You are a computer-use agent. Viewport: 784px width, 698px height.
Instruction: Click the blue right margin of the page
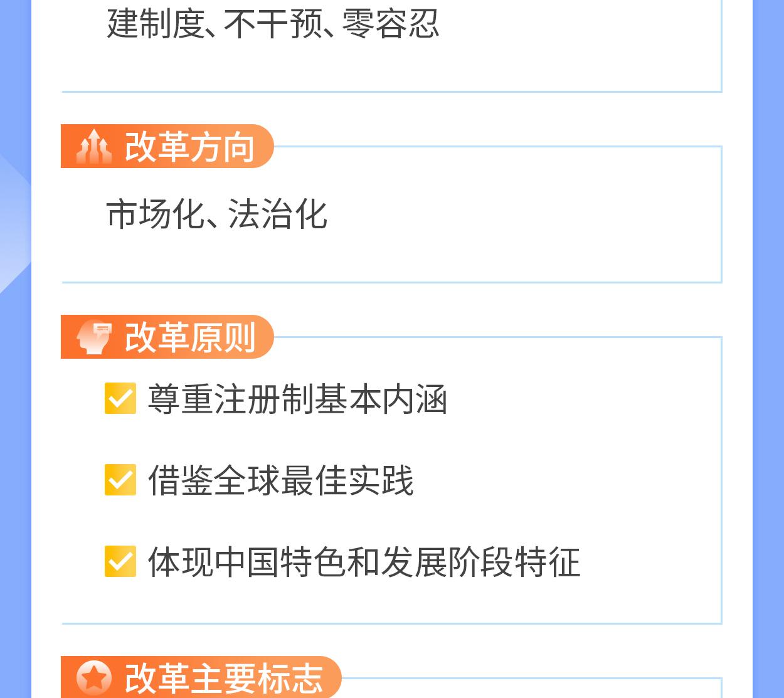click(768, 349)
